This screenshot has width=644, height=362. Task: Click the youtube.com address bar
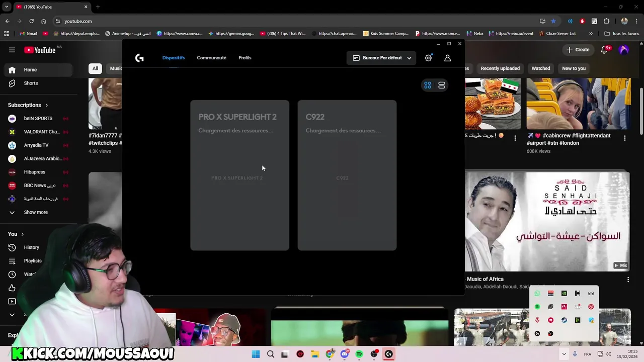pos(292,21)
